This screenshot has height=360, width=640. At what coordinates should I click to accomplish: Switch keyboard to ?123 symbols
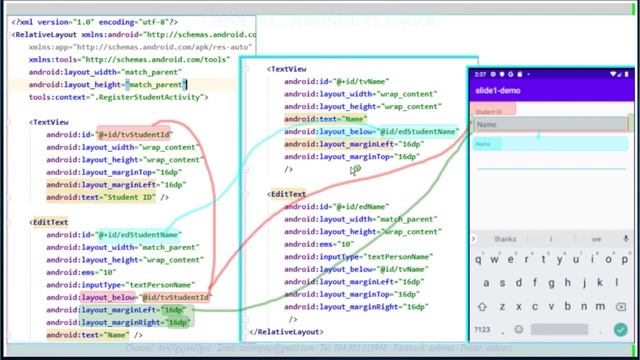click(482, 329)
